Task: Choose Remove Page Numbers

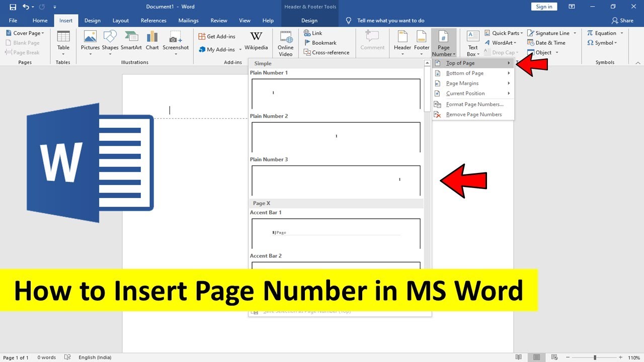Action: (472, 115)
